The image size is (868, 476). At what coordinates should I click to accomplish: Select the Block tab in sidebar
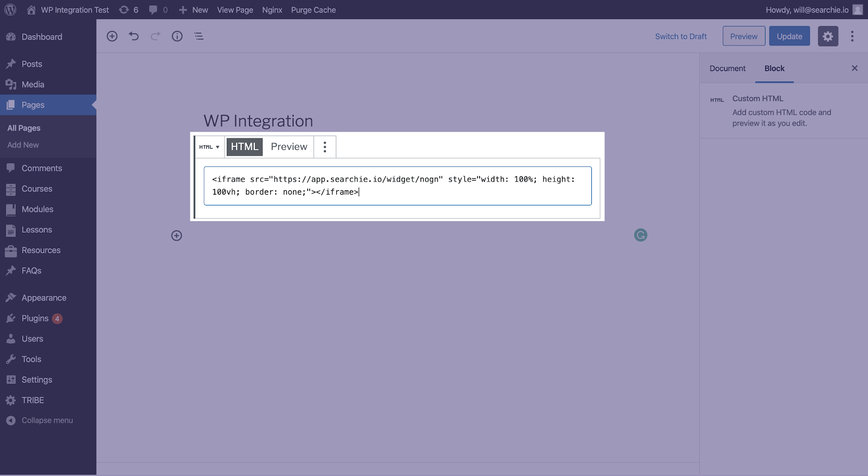point(775,68)
